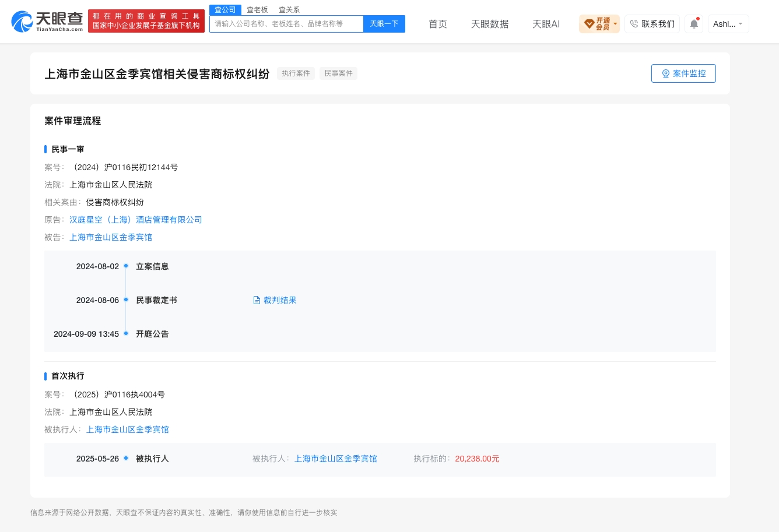Open 上海市金山区金季宾馆 link in 2025-05-26 row
779x532 pixels.
336,459
